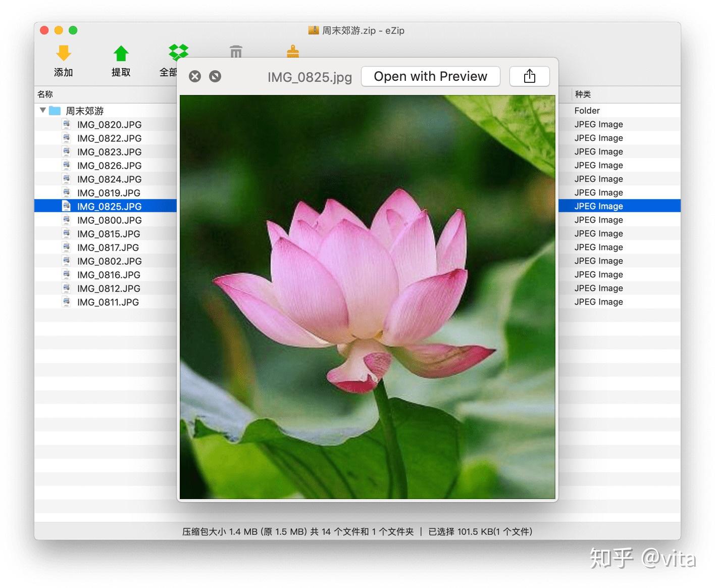Click the file icon of IMG_0823.JPG
This screenshot has height=588, width=715.
tap(66, 152)
